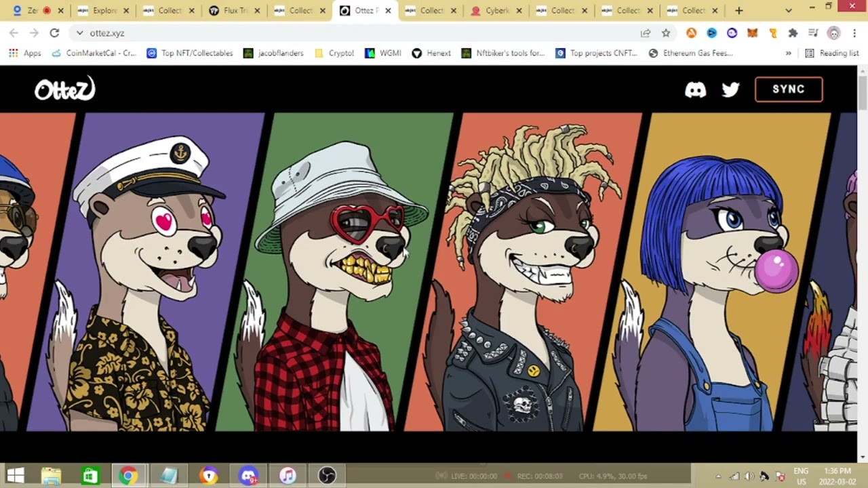Open OBS Studio from the taskbar
The height and width of the screenshot is (488, 868).
coord(327,476)
